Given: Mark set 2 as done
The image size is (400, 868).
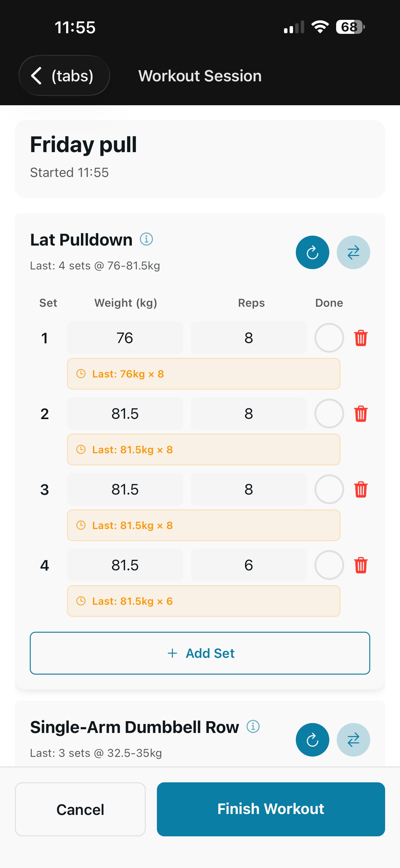Looking at the screenshot, I should 329,414.
